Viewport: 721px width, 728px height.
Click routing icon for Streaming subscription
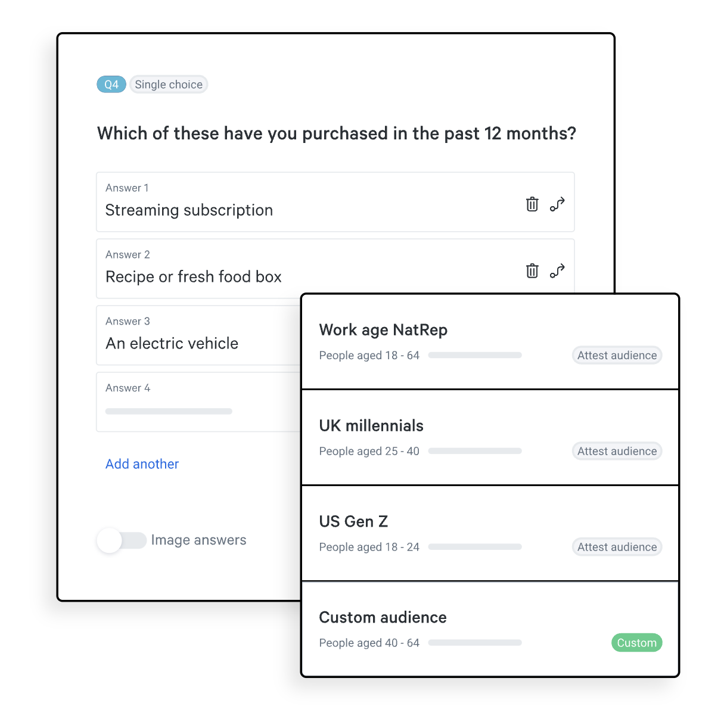coord(557,204)
